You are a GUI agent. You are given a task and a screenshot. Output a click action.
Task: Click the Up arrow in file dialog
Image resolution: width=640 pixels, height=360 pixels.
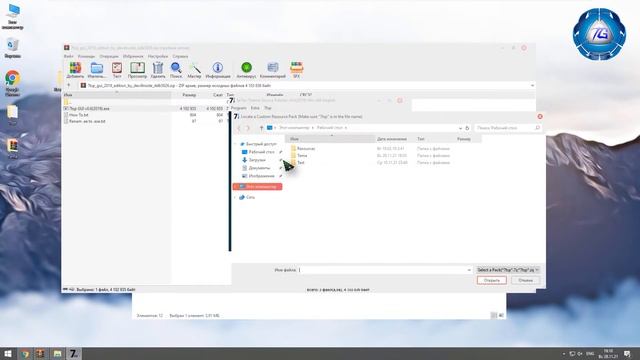(x=261, y=128)
